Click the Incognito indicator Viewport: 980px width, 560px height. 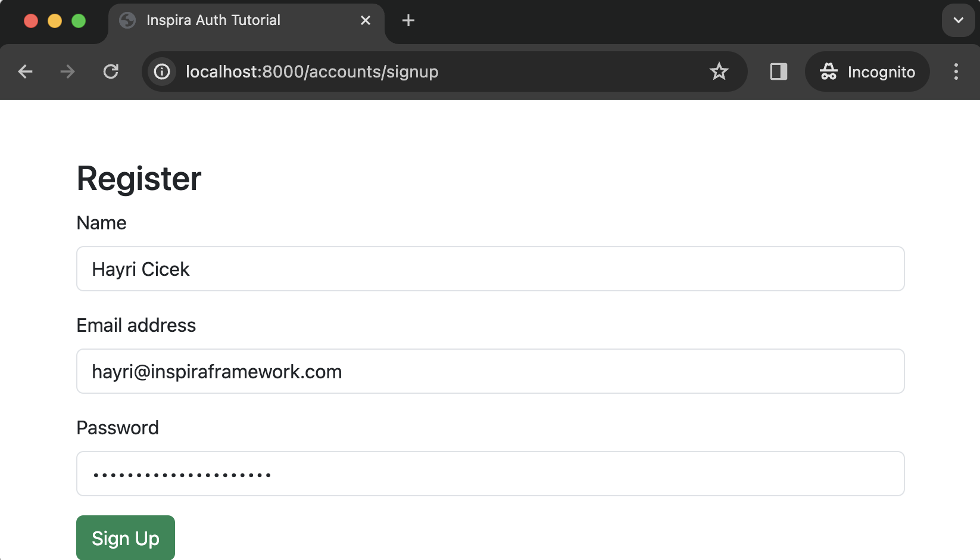(x=867, y=72)
